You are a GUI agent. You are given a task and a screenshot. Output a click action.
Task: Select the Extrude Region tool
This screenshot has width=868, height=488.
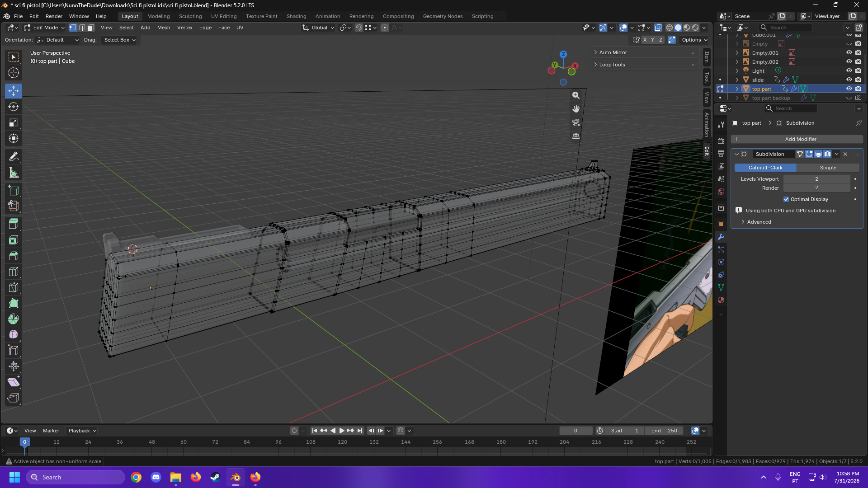(x=14, y=224)
